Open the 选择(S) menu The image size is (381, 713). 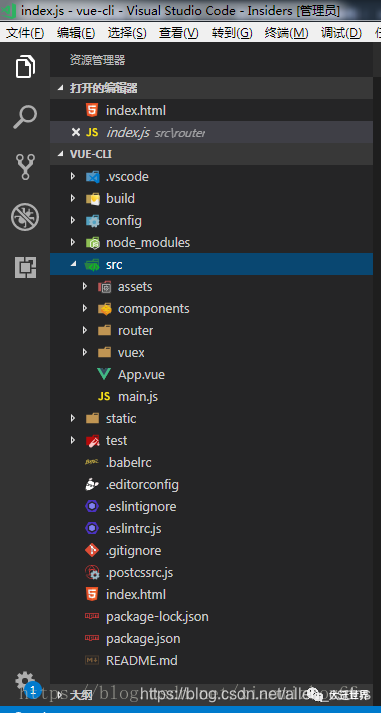point(127,33)
